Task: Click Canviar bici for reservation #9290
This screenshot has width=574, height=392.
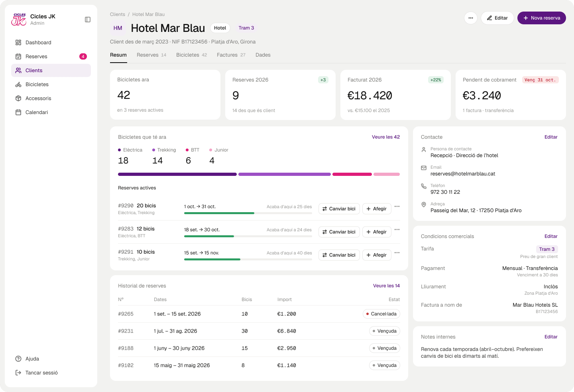Action: click(339, 209)
